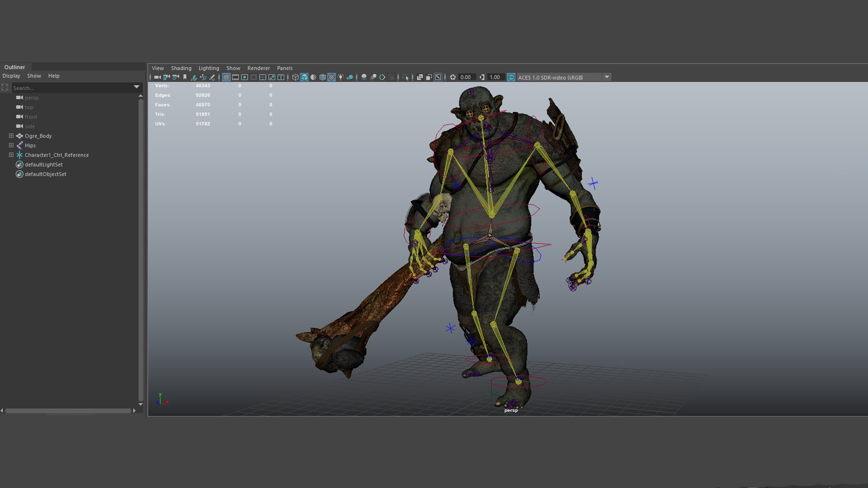This screenshot has width=868, height=488.
Task: Toggle the view transform ON button
Action: point(511,77)
